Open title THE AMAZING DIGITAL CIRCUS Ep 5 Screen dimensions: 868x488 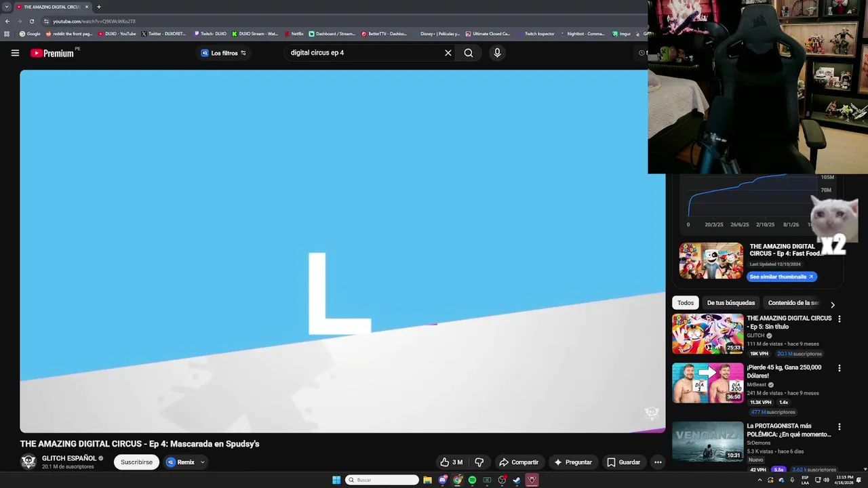(789, 322)
